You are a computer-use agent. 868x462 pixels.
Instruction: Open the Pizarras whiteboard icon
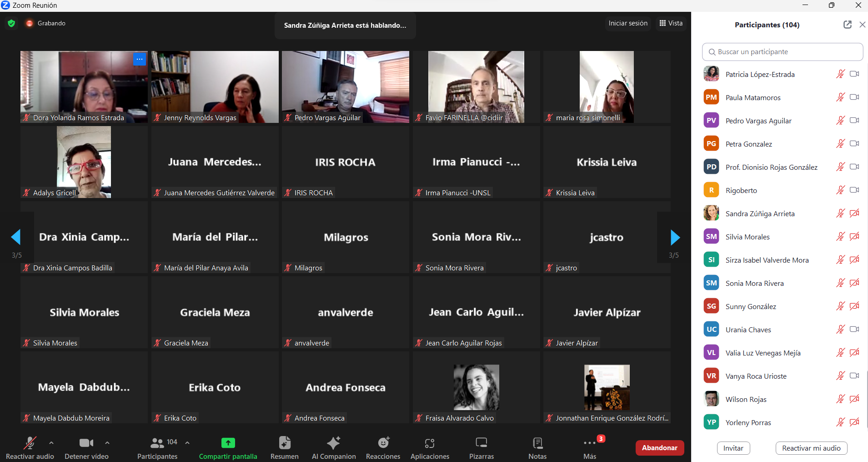pyautogui.click(x=482, y=442)
